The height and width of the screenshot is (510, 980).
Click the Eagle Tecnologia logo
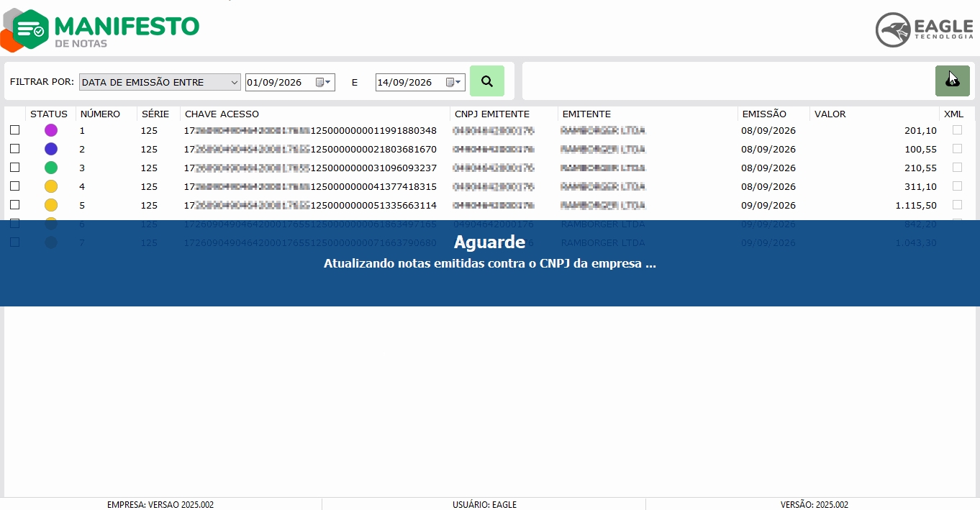point(925,29)
